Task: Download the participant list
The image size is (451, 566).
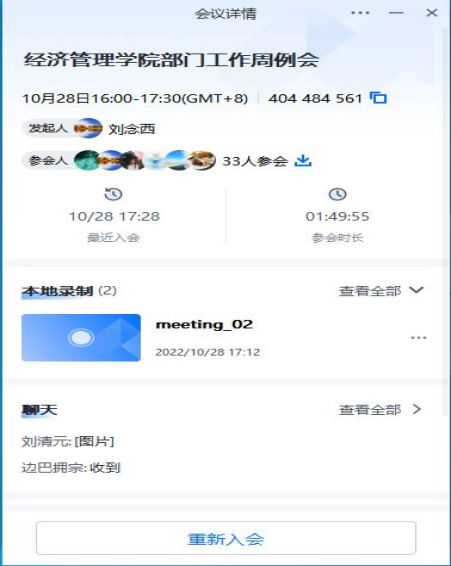Action: pyautogui.click(x=303, y=161)
